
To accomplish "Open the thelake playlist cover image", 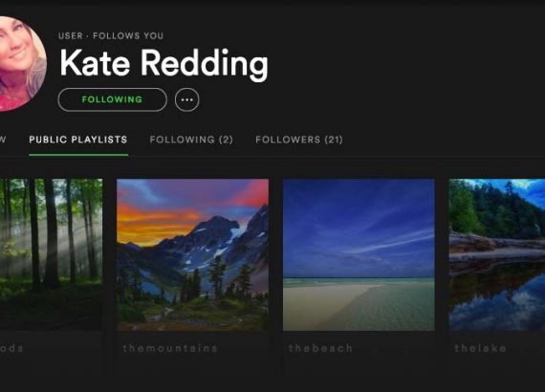I will (497, 254).
